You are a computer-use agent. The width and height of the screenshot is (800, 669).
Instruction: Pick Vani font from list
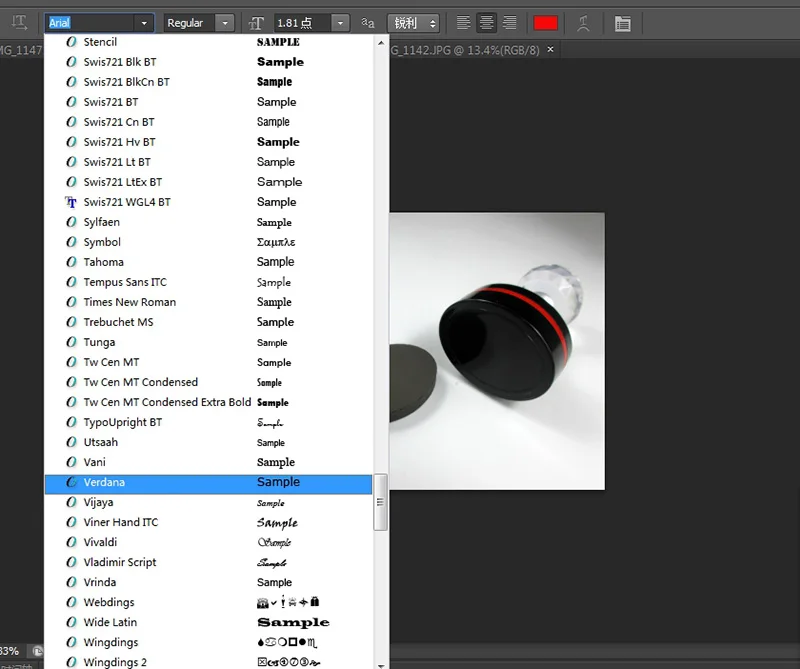(208, 462)
